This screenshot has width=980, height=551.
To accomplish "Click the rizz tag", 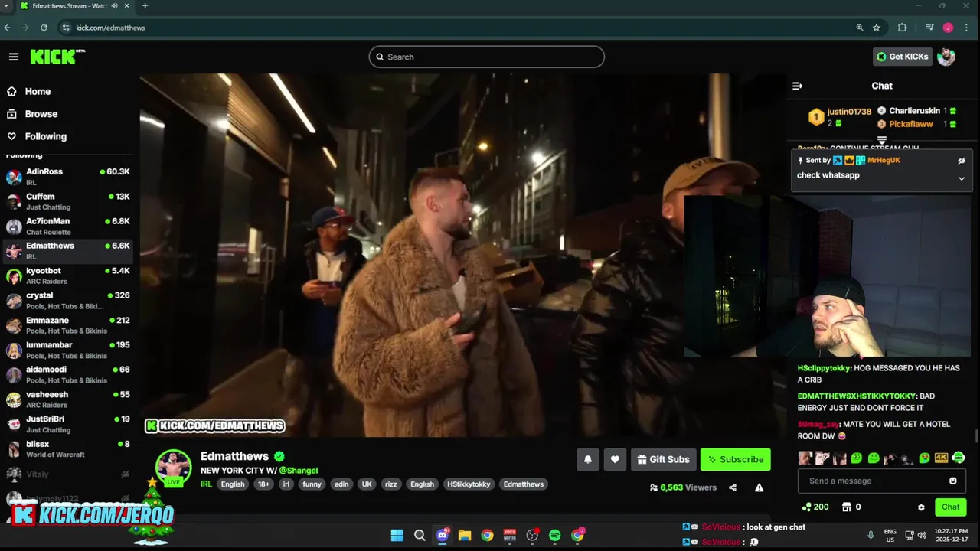I will [x=391, y=484].
